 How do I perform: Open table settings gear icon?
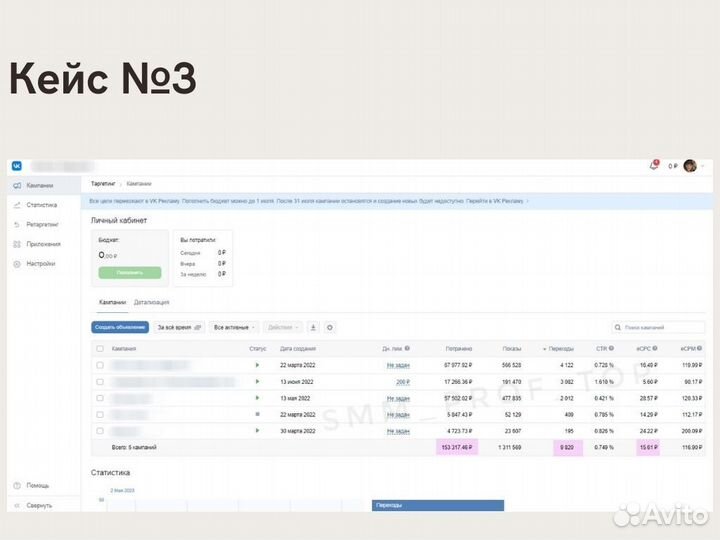330,327
